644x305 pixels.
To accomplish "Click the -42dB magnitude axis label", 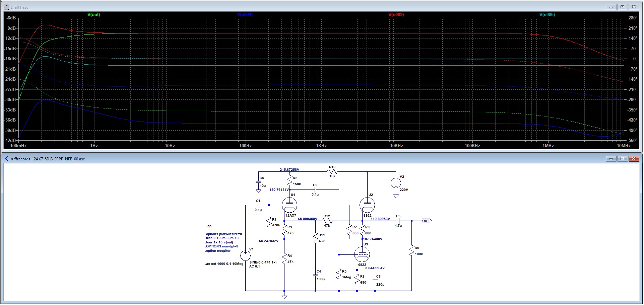I will [x=10, y=140].
